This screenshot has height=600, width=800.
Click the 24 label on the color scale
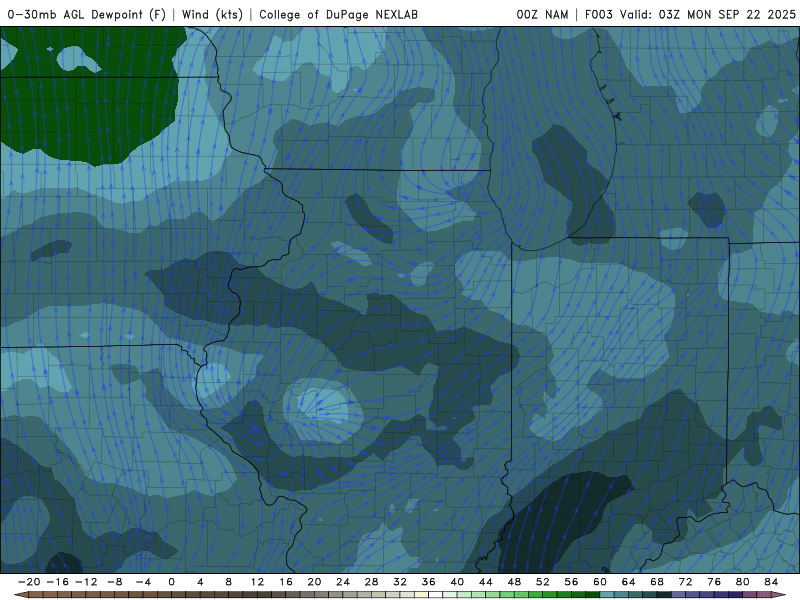click(x=343, y=582)
